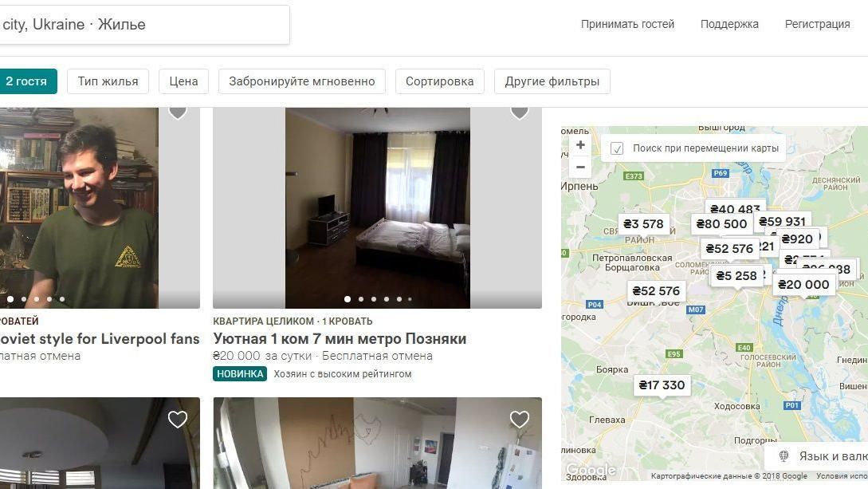The height and width of the screenshot is (489, 868).
Task: Favorite the Liverpool fans listing heart
Action: (177, 112)
